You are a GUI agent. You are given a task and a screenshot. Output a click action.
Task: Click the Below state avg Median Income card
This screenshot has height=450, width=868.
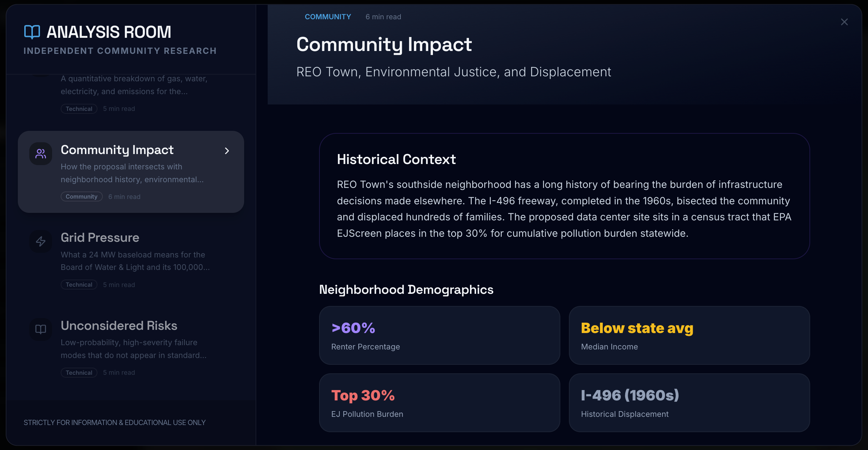pyautogui.click(x=690, y=336)
